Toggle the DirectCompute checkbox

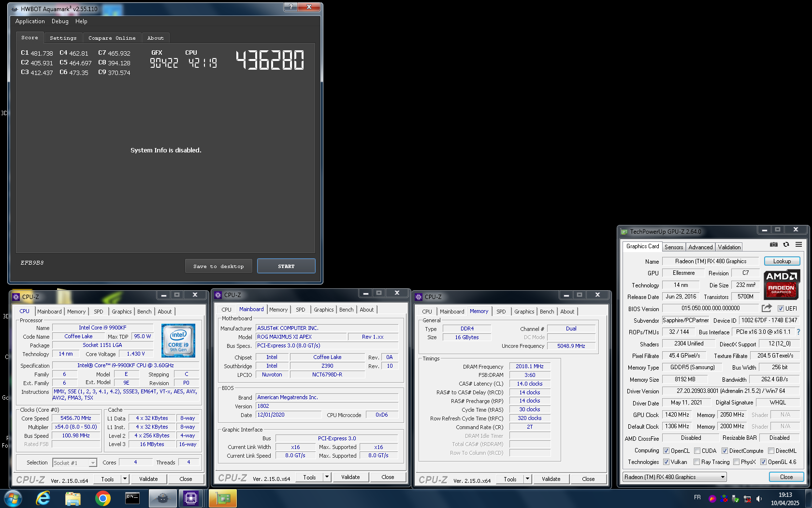(725, 450)
